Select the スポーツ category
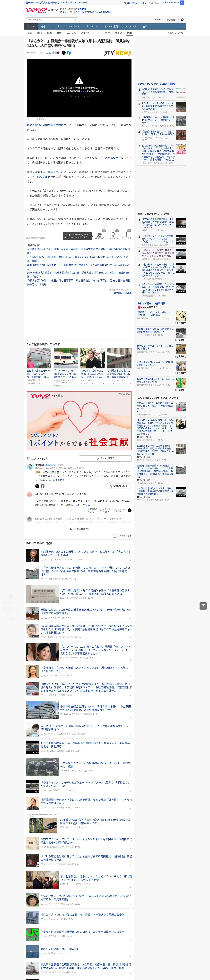Screen dimensions: 210x980 point(86,33)
